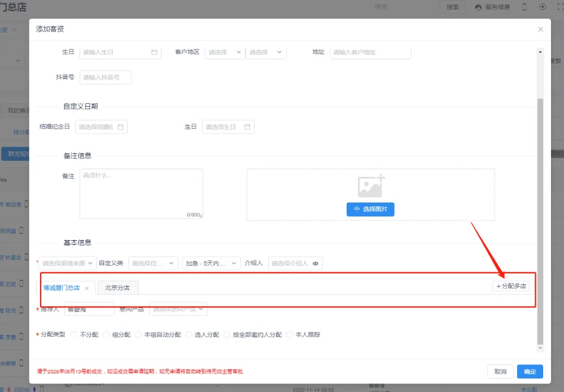Choose 本人跟踪 assignment type
This screenshot has width=564, height=392.
tap(291, 334)
